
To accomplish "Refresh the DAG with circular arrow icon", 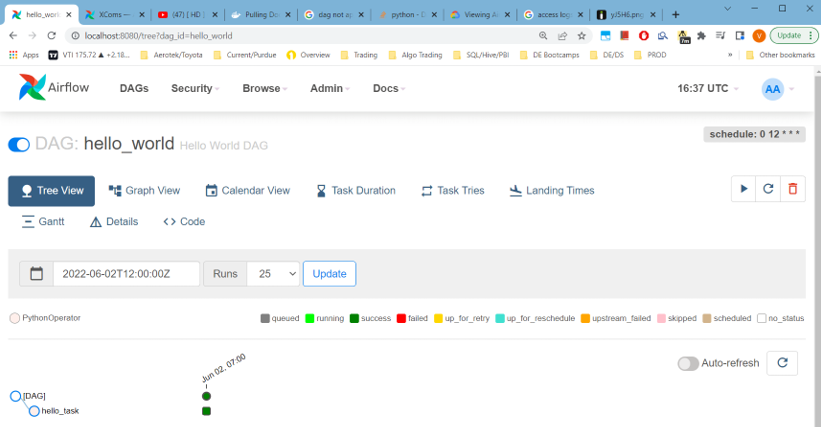I will click(768, 189).
